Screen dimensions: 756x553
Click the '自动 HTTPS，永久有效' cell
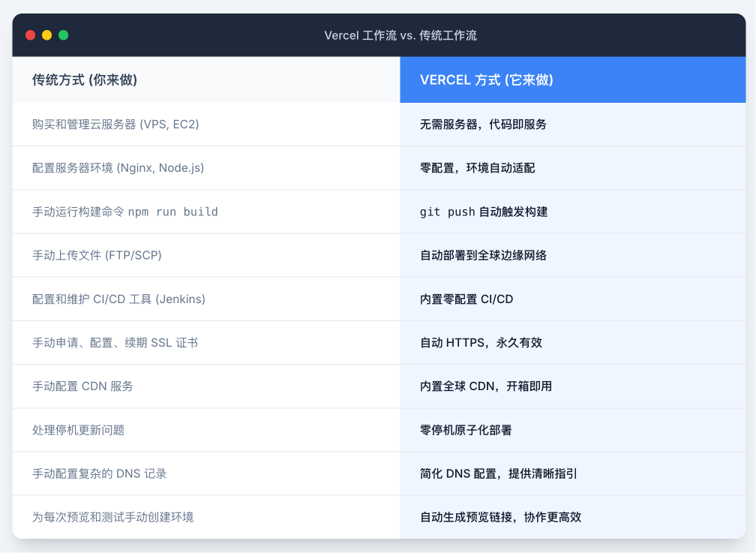(x=481, y=343)
